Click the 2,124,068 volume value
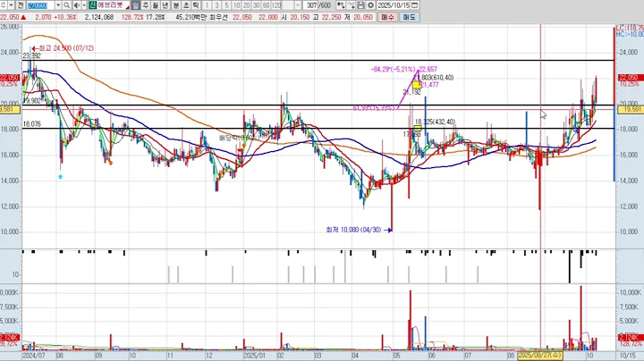This screenshot has width=644, height=361. pyautogui.click(x=99, y=17)
